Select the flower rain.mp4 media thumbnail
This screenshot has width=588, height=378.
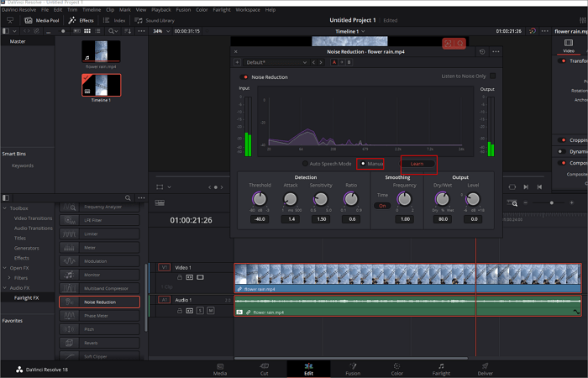point(101,51)
